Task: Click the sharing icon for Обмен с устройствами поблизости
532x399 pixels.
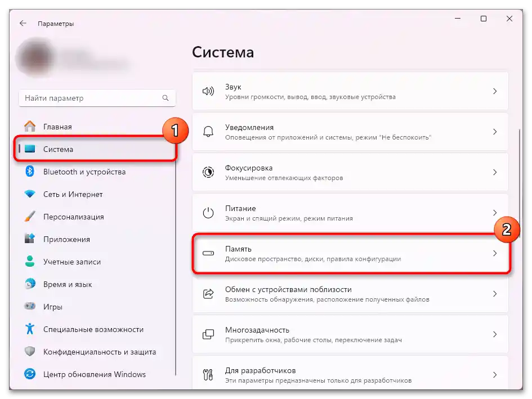Action: pyautogui.click(x=209, y=293)
